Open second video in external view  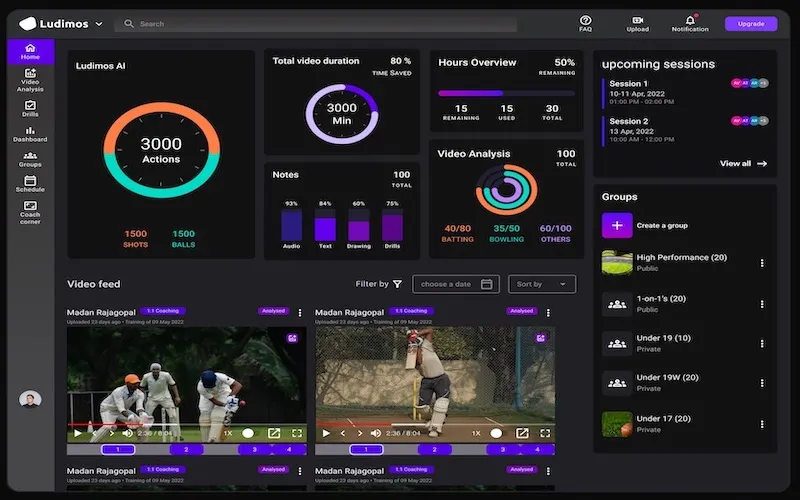tap(522, 433)
